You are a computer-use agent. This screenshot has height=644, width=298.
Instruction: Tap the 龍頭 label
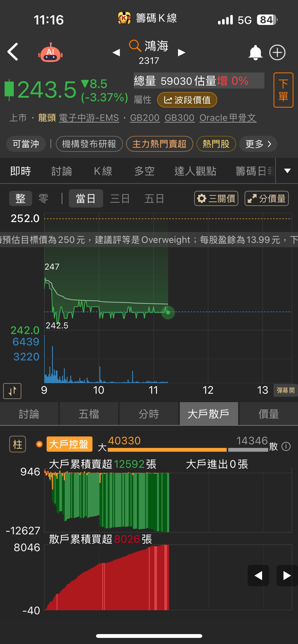[47, 118]
